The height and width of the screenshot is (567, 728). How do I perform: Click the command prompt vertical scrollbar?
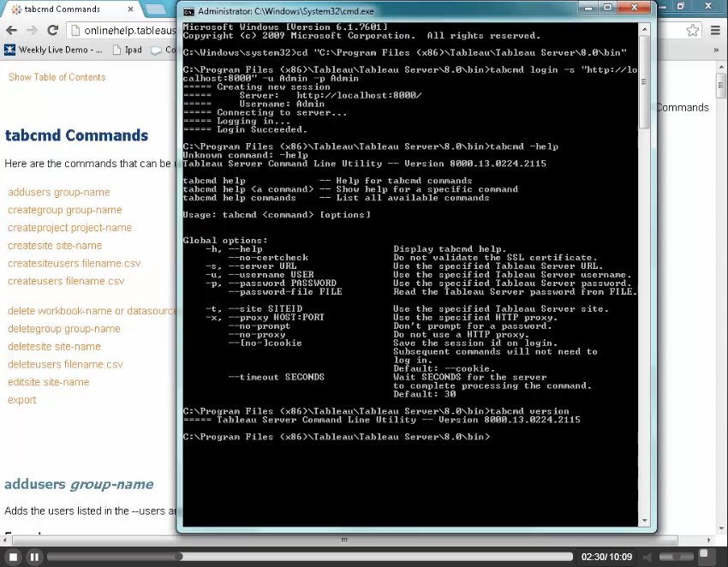tap(645, 257)
